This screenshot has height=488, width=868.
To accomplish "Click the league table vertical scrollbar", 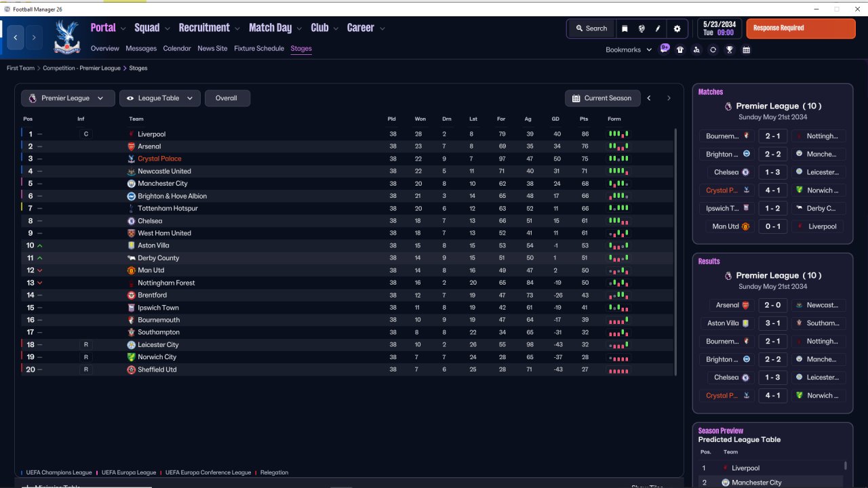I will coord(676,251).
